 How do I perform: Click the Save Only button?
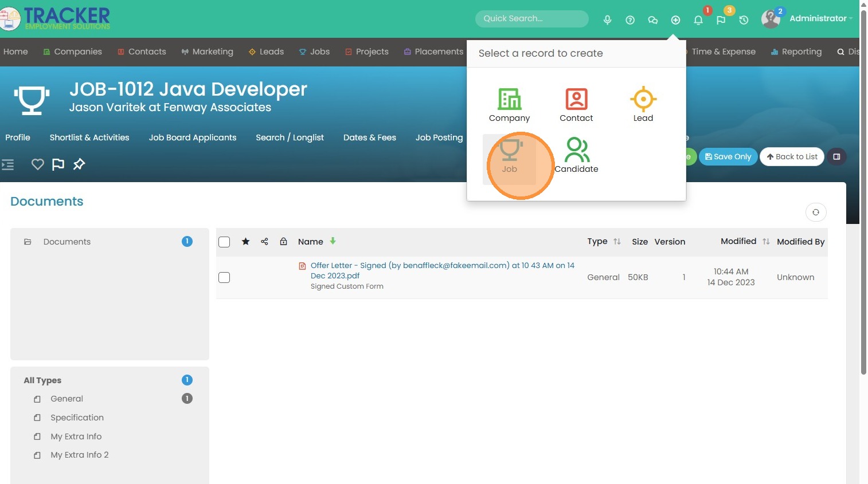pos(728,157)
